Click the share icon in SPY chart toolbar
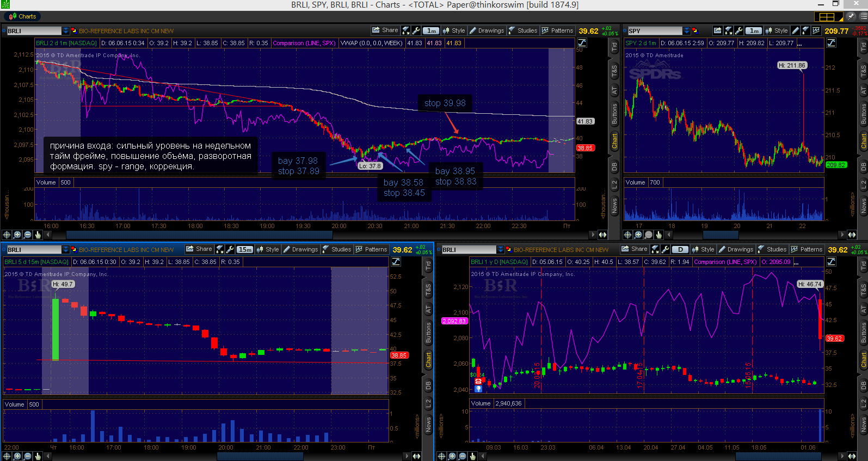Viewport: 868px width, 461px height. point(718,30)
